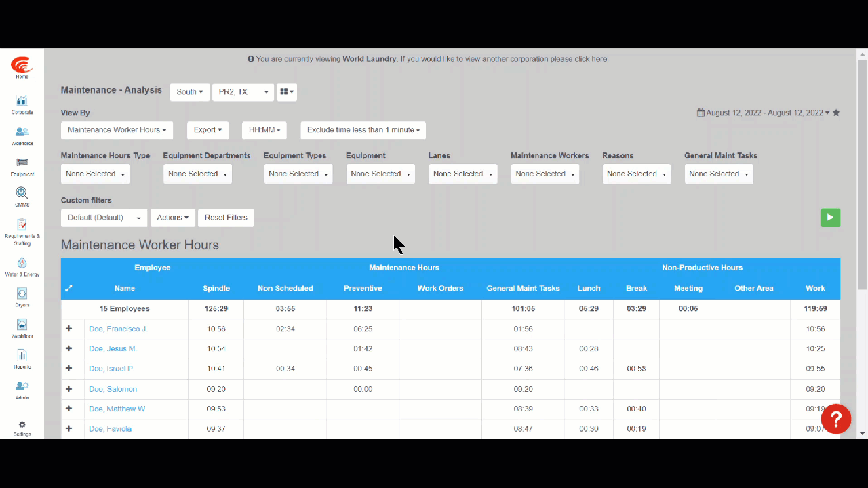Open employee link Doe, Faviola
The image size is (868, 488).
coord(110,428)
